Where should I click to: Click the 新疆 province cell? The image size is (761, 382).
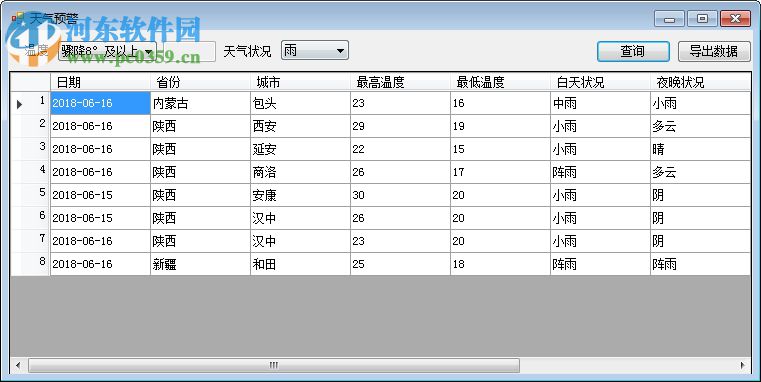pyautogui.click(x=200, y=264)
